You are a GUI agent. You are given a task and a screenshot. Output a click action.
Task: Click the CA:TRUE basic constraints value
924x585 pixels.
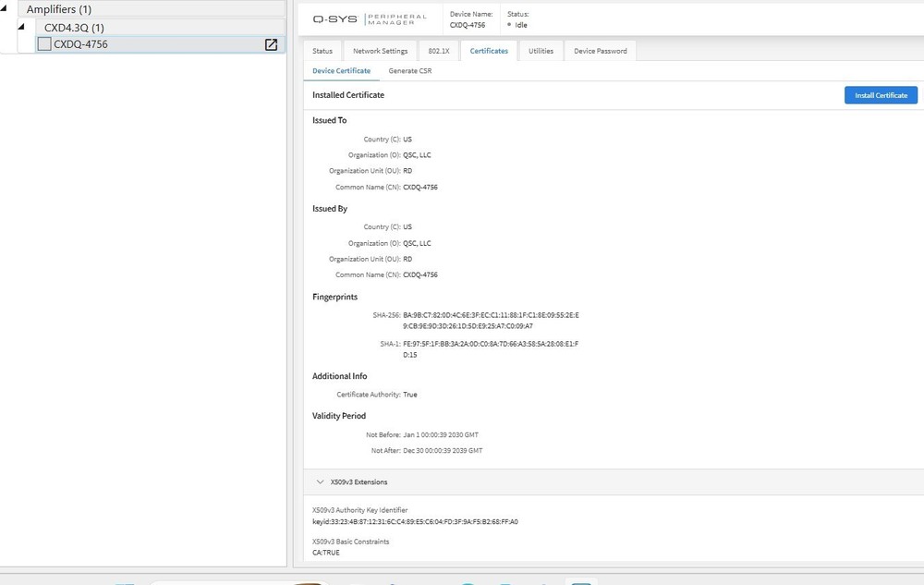326,553
